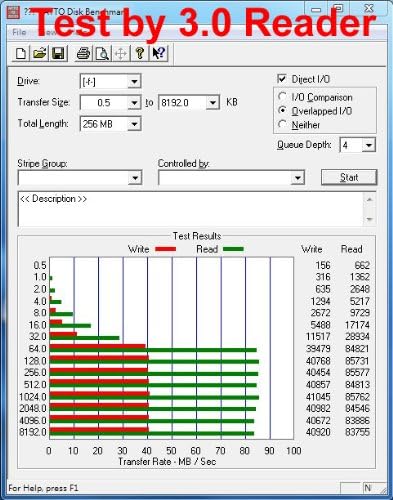This screenshot has height=500, width=393.
Task: Open a file using the folder icon
Action: [40, 53]
